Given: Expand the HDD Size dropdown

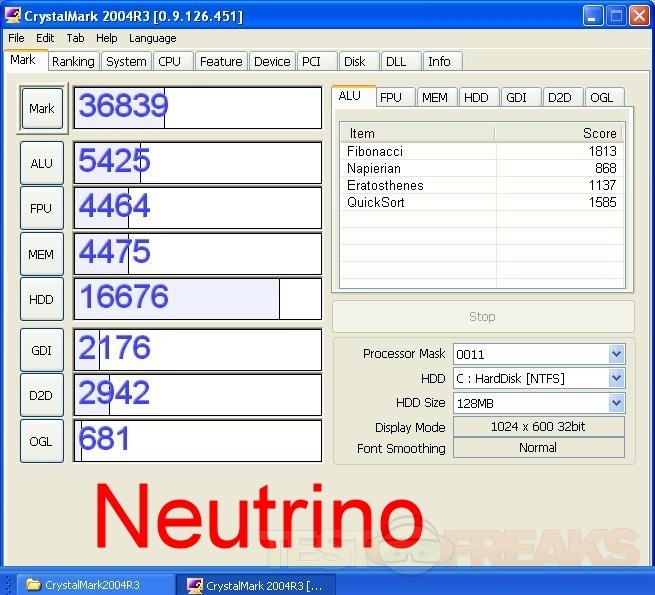Looking at the screenshot, I should click(x=616, y=403).
